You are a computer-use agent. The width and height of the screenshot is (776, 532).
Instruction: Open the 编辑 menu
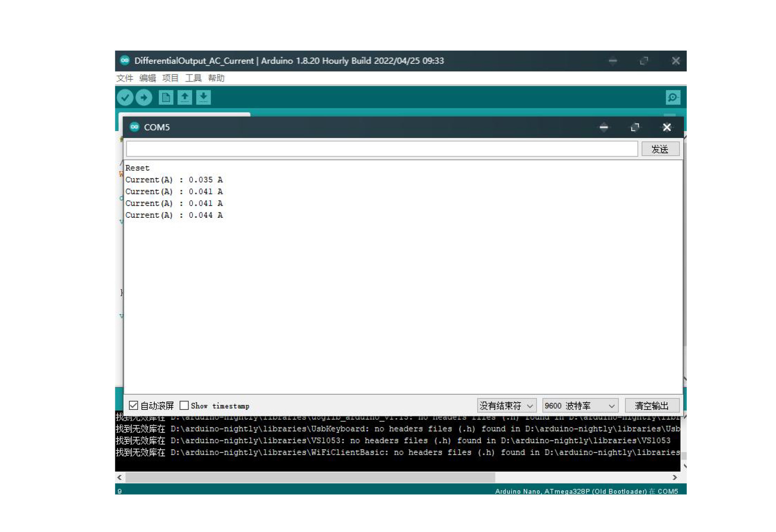(x=148, y=78)
